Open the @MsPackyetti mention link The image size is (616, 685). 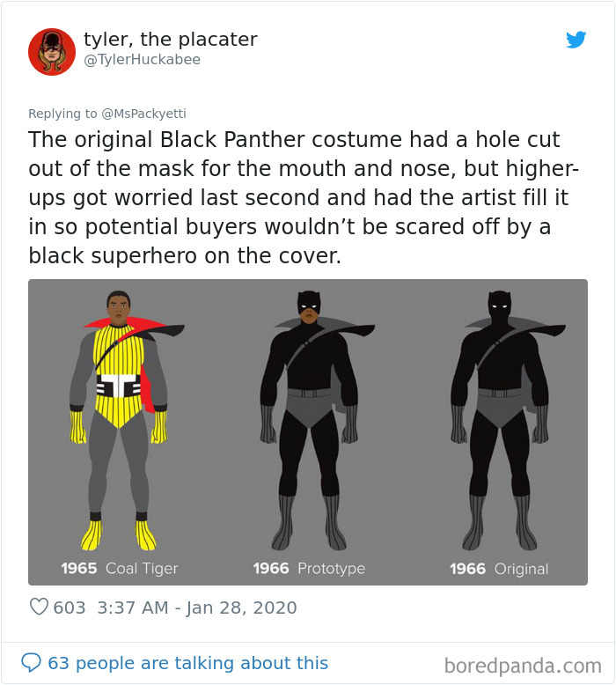point(143,114)
